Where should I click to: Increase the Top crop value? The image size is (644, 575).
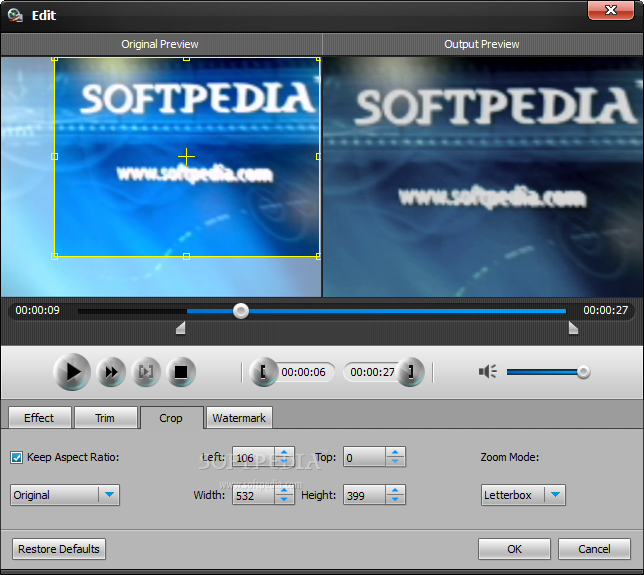(395, 452)
